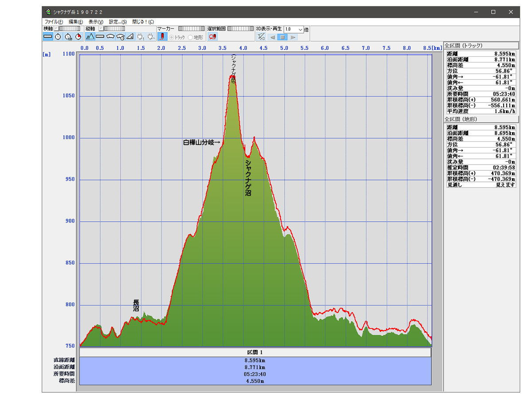Open the 設定 menu

[x=117, y=22]
